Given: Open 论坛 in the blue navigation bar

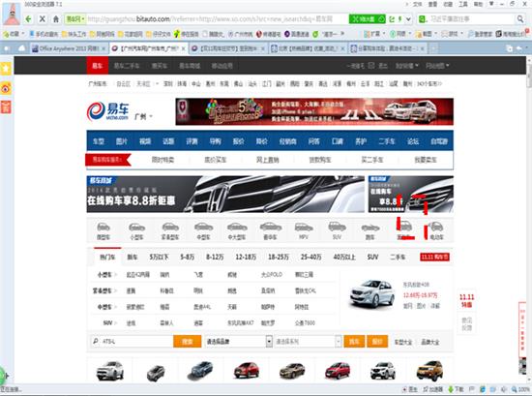Looking at the screenshot, I should 413,141.
